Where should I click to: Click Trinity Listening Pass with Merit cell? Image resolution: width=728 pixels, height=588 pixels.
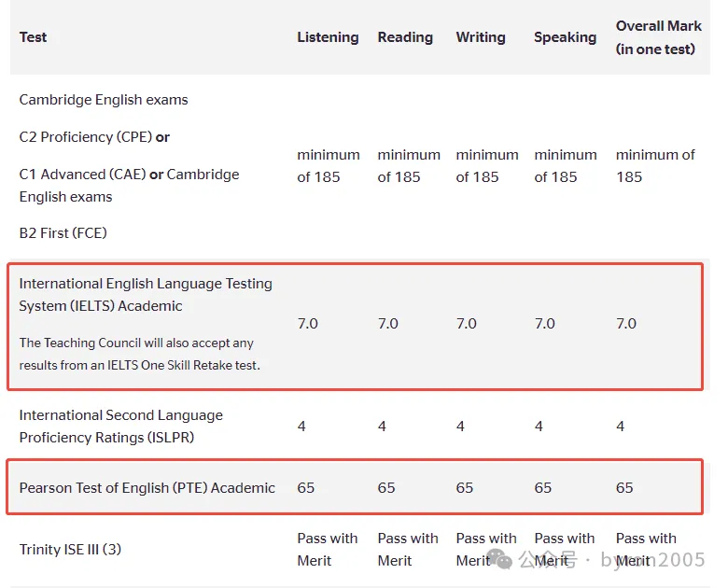pos(327,549)
